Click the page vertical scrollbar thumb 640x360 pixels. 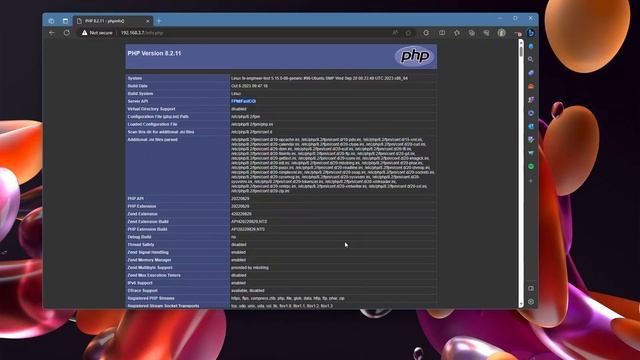(x=521, y=51)
